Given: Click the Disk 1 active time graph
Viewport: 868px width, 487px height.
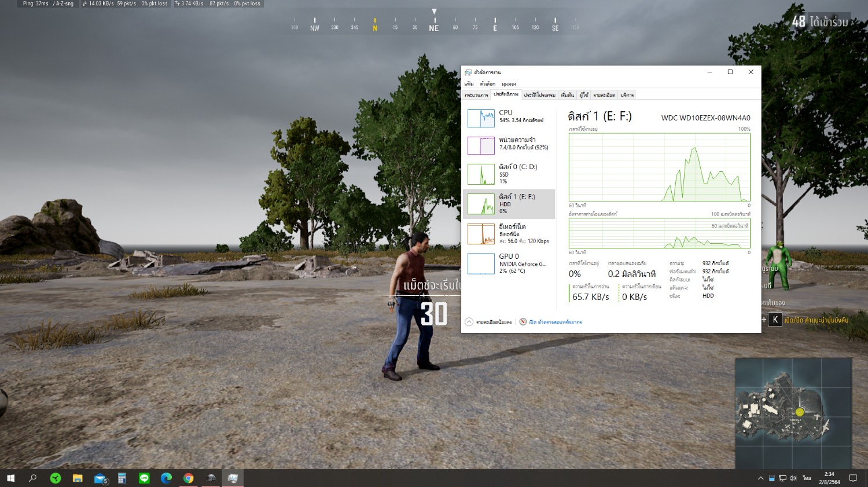Looking at the screenshot, I should 660,167.
